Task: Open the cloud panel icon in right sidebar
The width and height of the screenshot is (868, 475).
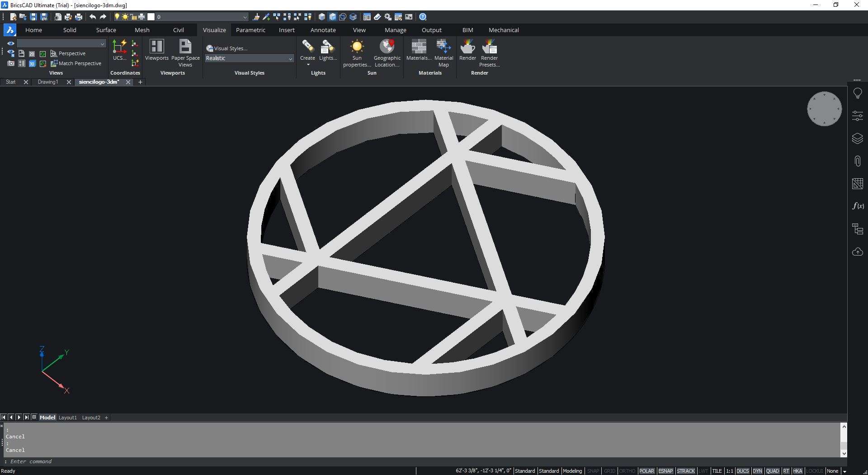Action: 858,252
